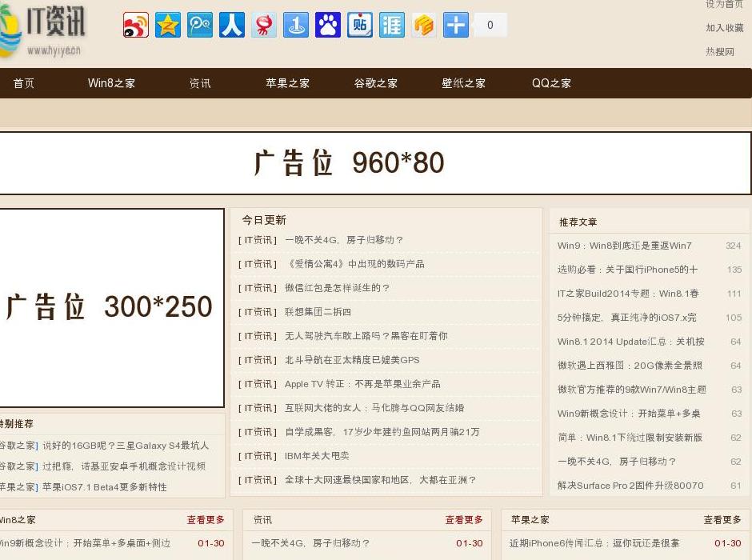Open recommended article Win9新概念设计：开始菜单+多桌

[629, 414]
